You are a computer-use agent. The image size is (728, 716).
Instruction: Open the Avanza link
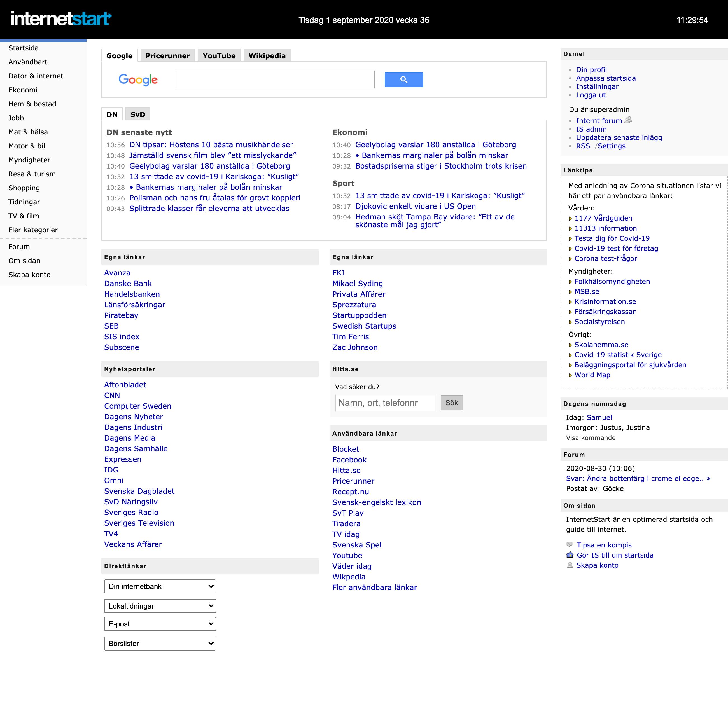tap(117, 273)
